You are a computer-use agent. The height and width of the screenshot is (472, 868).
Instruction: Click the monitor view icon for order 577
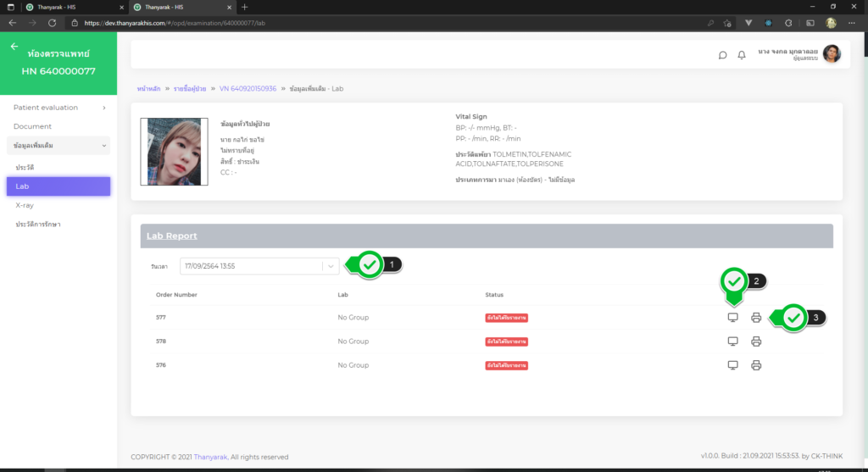click(732, 318)
